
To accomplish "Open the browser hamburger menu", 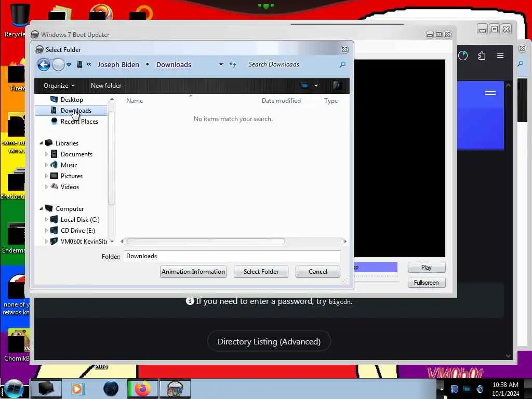I will (x=500, y=55).
